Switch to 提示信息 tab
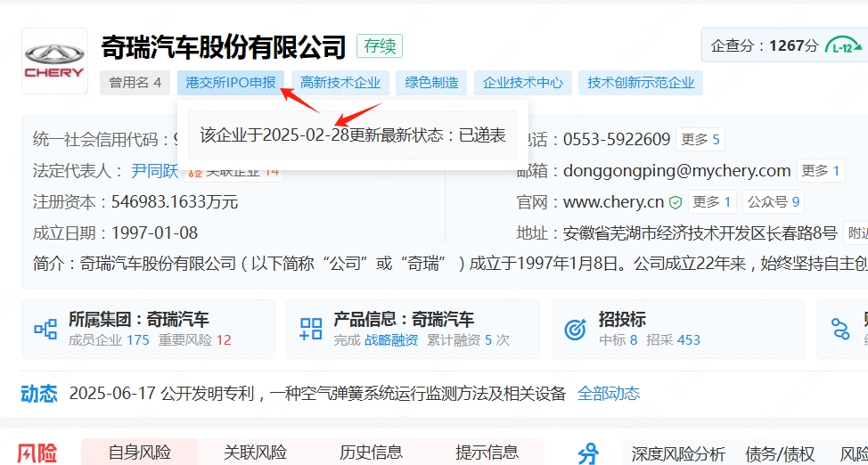This screenshot has height=465, width=868. point(487,453)
